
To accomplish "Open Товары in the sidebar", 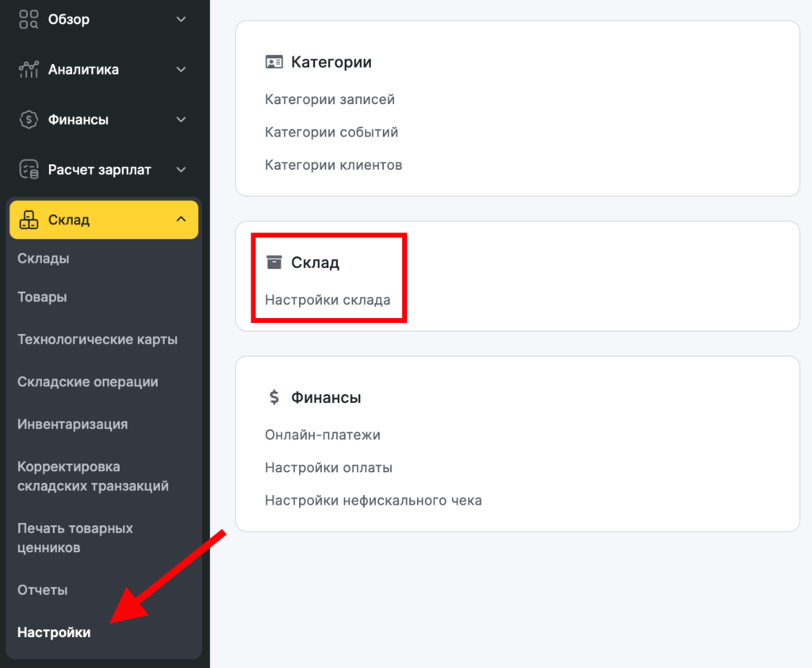I will coord(42,297).
